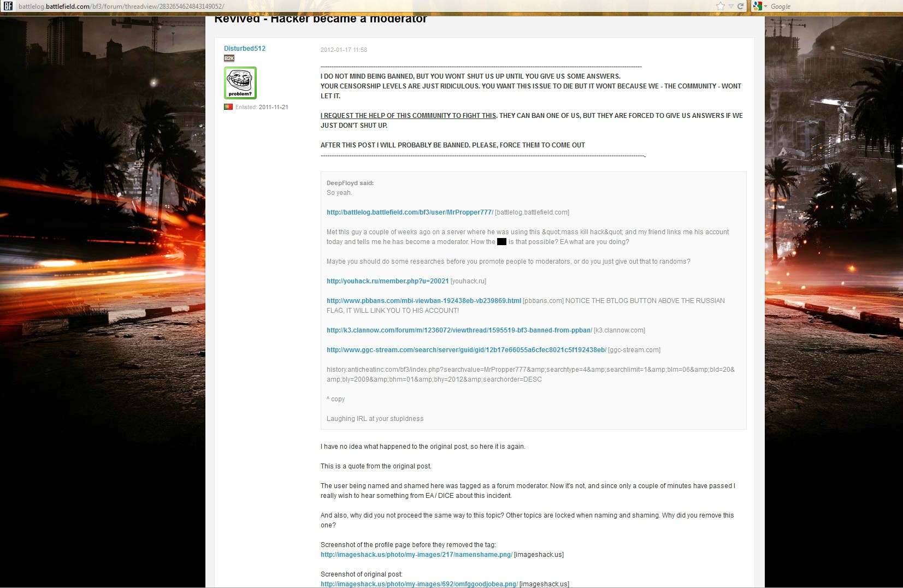Open the imageshack namenshame.png screenshot link
The image size is (903, 588).
(x=416, y=555)
